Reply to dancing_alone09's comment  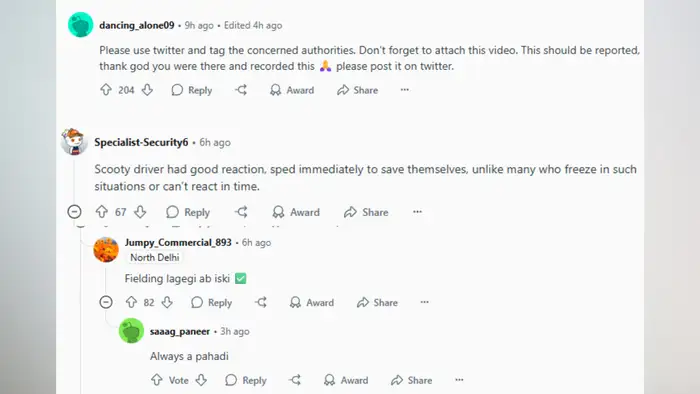192,90
